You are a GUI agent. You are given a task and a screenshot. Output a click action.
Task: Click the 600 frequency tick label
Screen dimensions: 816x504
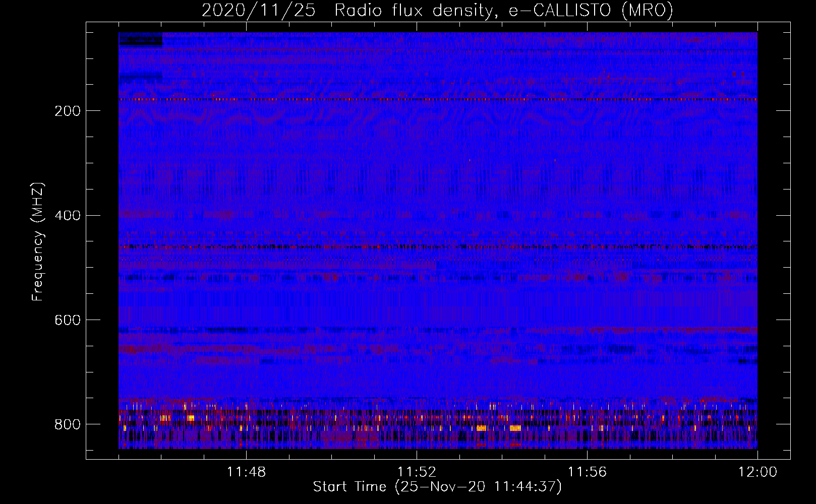[x=68, y=321]
